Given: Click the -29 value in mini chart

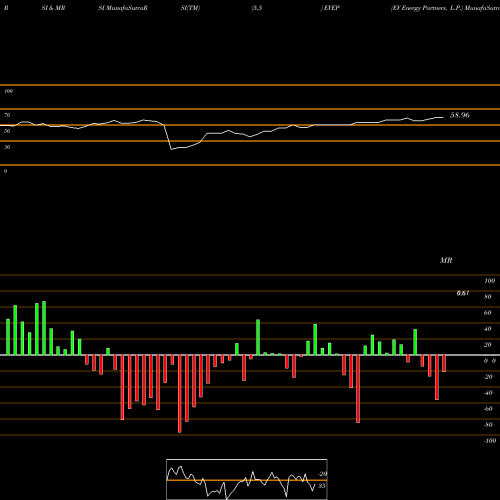Looking at the screenshot, I should coord(322,474).
